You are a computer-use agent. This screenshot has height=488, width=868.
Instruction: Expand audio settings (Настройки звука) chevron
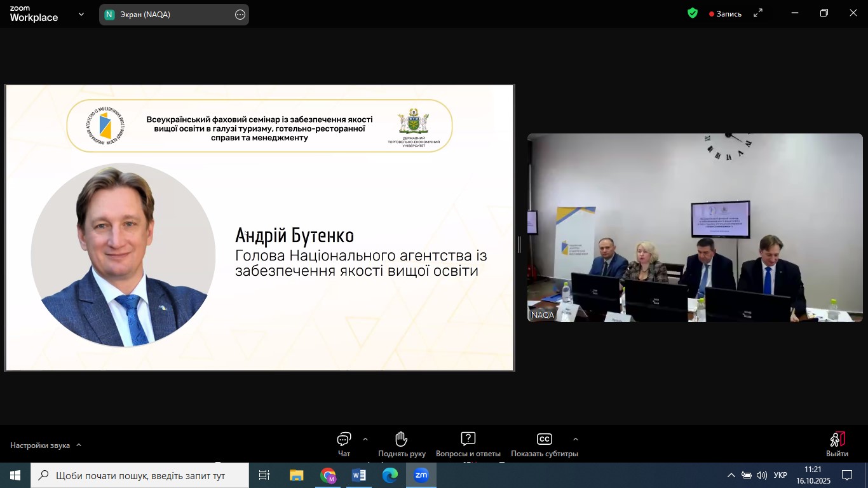(x=79, y=445)
